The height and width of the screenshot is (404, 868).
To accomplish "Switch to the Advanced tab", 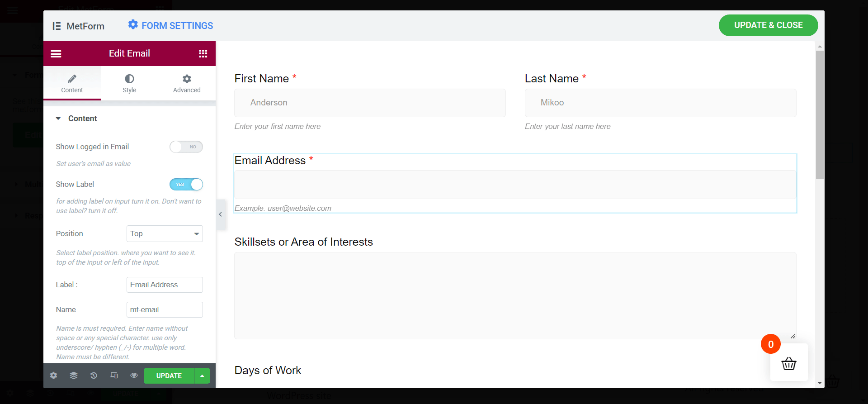I will [x=186, y=83].
